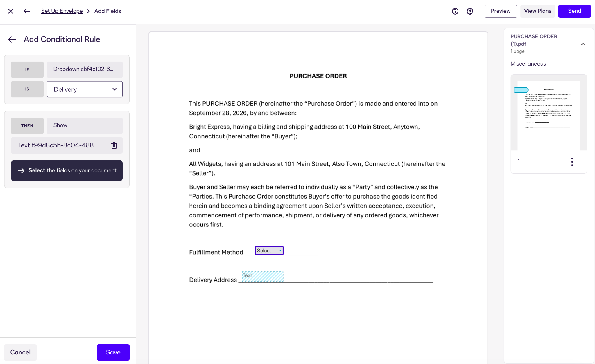
Task: Select the hatched Text field on document
Action: 263,276
